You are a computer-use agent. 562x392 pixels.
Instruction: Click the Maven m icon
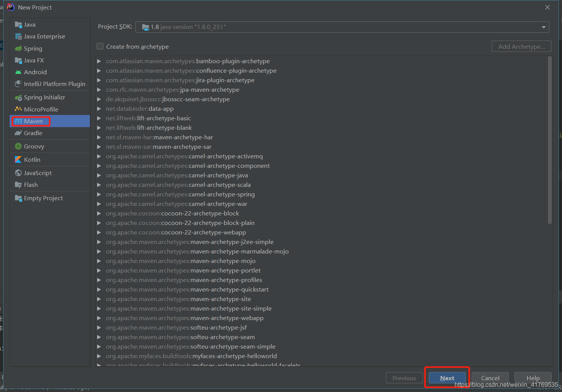click(x=18, y=121)
